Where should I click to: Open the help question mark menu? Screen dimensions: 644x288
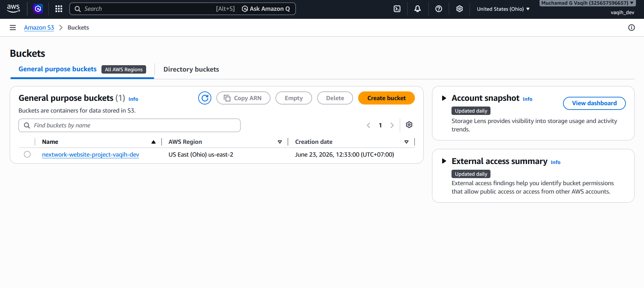(439, 9)
